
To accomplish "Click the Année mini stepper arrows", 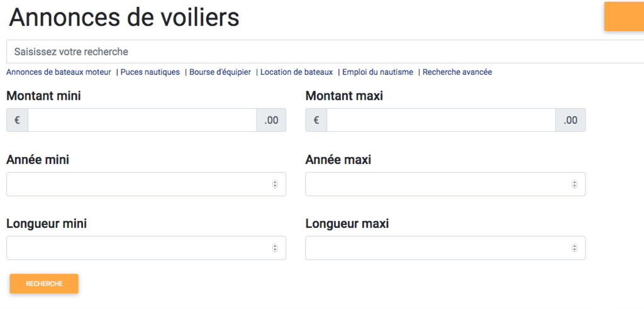I will pyautogui.click(x=275, y=184).
